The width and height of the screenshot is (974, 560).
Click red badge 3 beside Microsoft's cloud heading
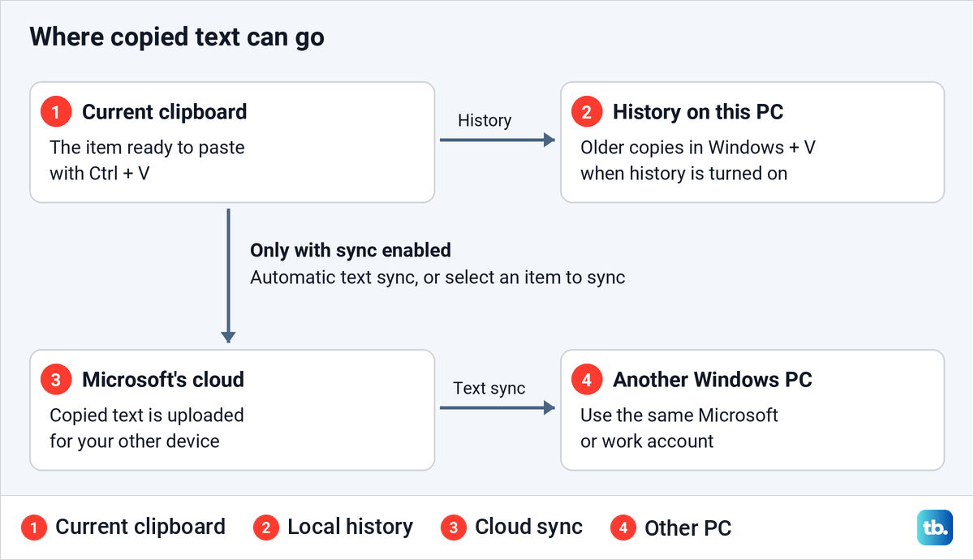click(56, 380)
